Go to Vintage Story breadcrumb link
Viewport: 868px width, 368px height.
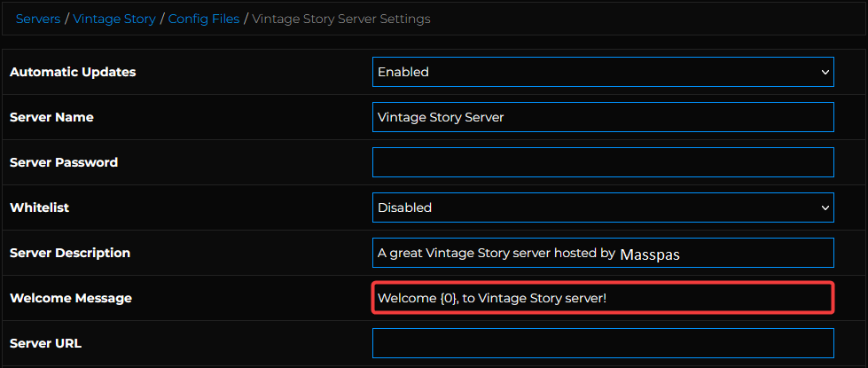click(x=114, y=19)
